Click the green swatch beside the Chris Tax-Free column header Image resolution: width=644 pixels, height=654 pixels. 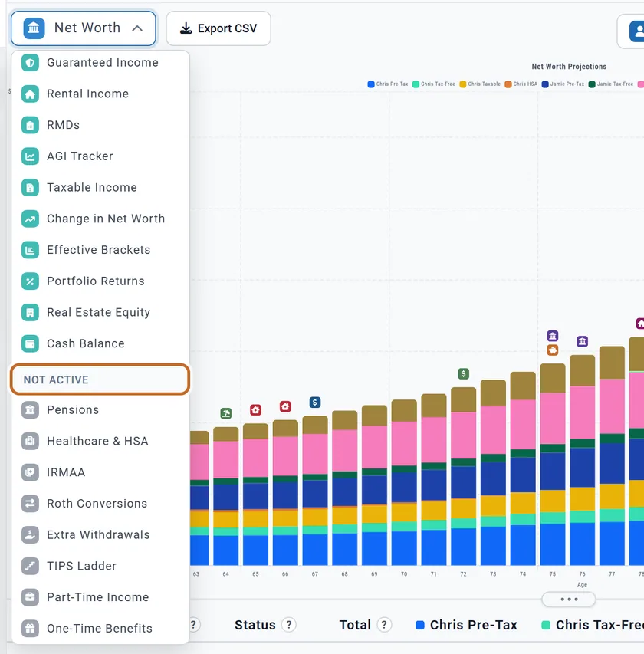click(x=546, y=625)
